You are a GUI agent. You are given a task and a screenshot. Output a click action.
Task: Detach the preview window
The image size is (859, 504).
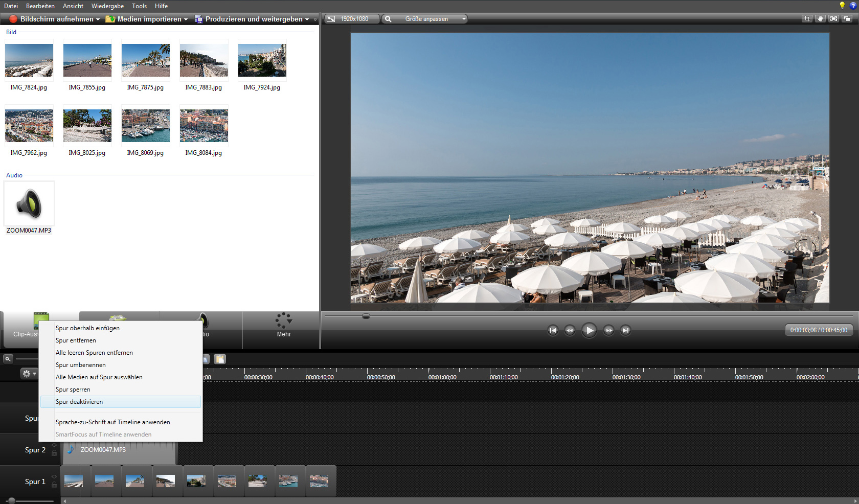point(847,18)
